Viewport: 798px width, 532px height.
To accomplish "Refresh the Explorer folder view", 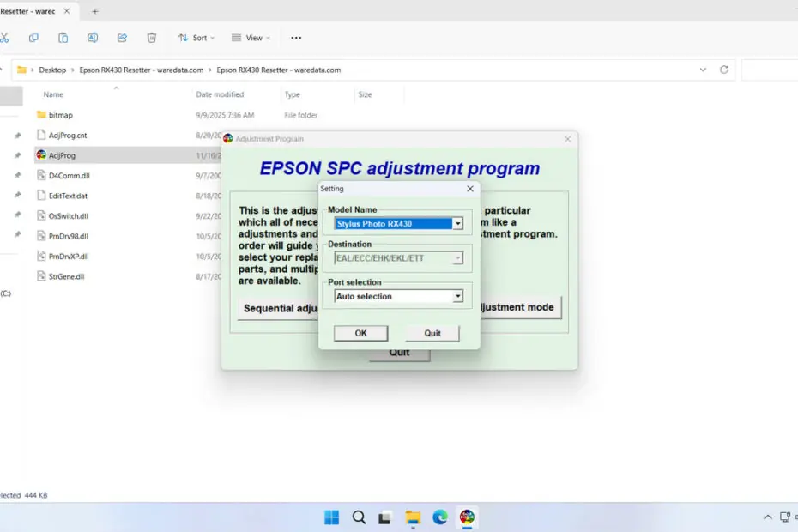I will coord(724,70).
